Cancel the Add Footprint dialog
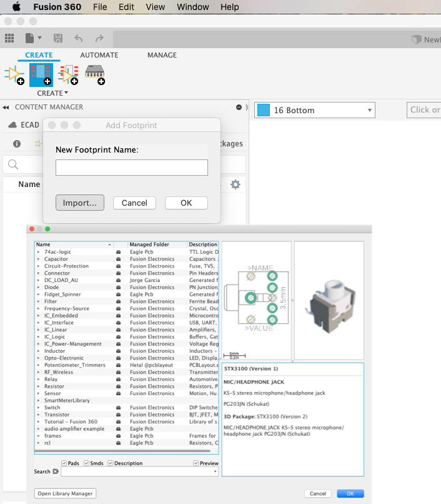This screenshot has width=441, height=504. pos(134,203)
